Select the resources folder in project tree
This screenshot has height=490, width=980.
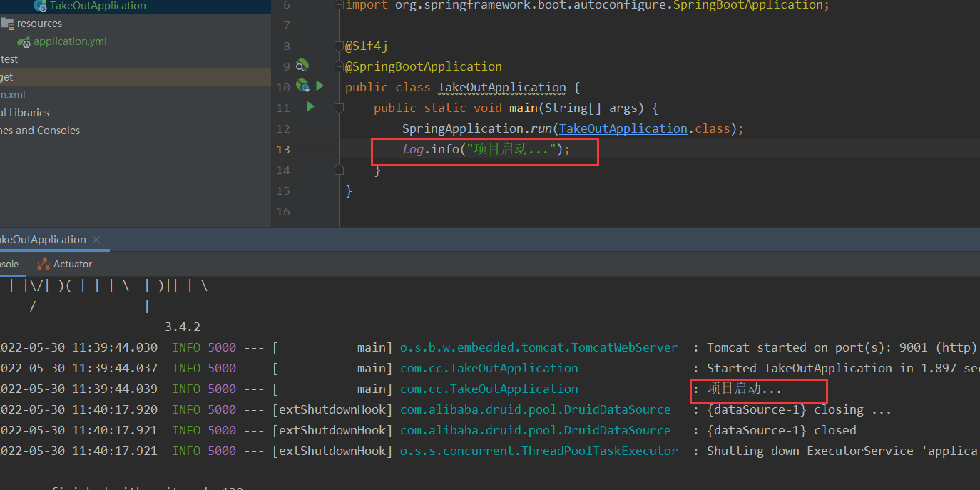[39, 24]
